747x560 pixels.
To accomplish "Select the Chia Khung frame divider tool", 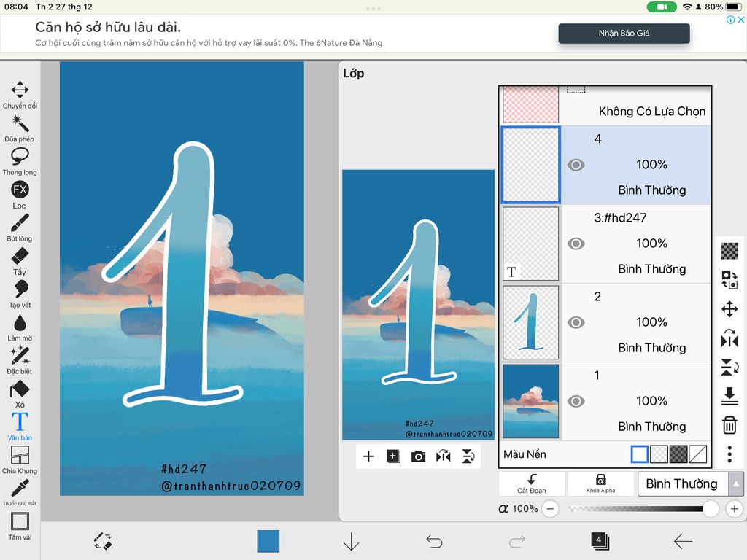I will point(20,460).
